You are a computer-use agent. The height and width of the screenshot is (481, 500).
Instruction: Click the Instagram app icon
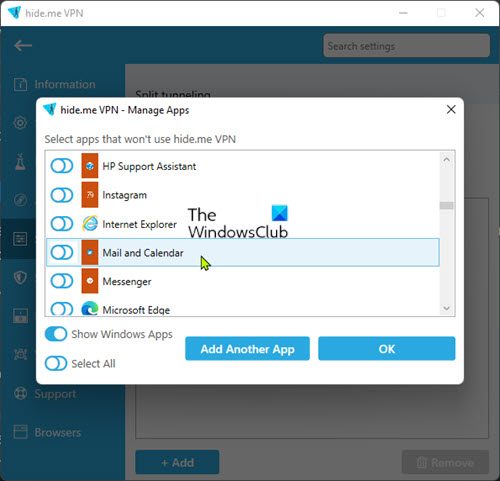coord(90,195)
